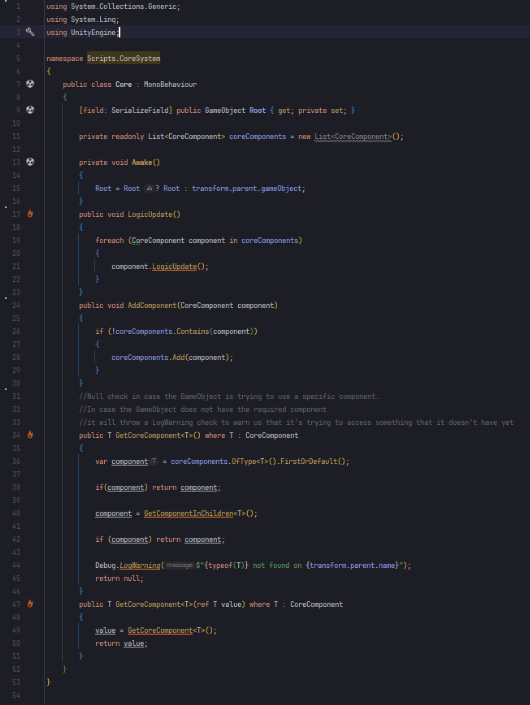Click the flame icon beside GetCoreComponent<T>() declaration
This screenshot has width=530, height=705.
pyautogui.click(x=30, y=435)
